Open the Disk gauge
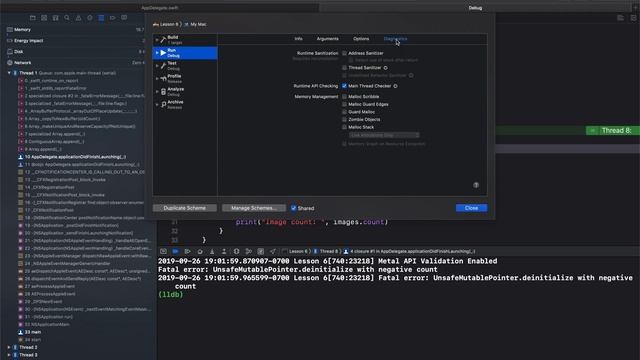 [x=76, y=51]
